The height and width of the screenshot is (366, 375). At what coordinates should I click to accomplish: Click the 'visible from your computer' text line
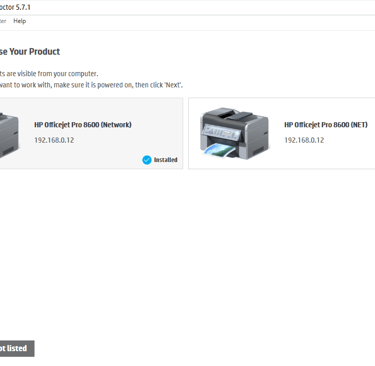(58, 74)
